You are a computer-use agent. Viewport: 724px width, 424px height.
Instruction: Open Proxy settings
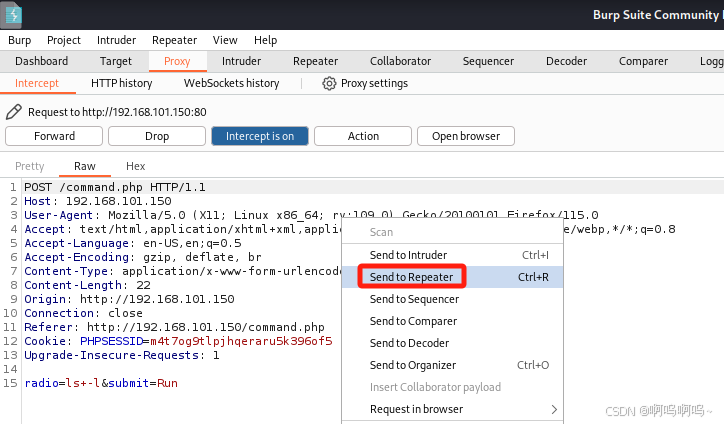coord(374,83)
